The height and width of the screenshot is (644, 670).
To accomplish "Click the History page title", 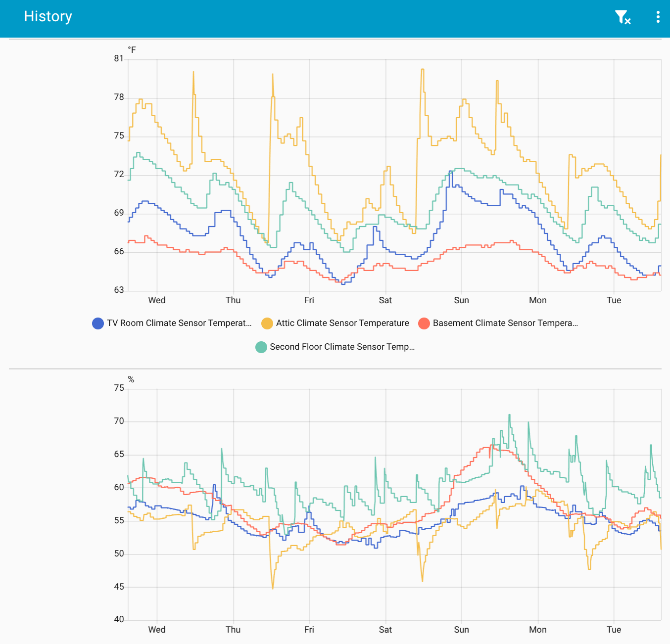I will coord(48,16).
